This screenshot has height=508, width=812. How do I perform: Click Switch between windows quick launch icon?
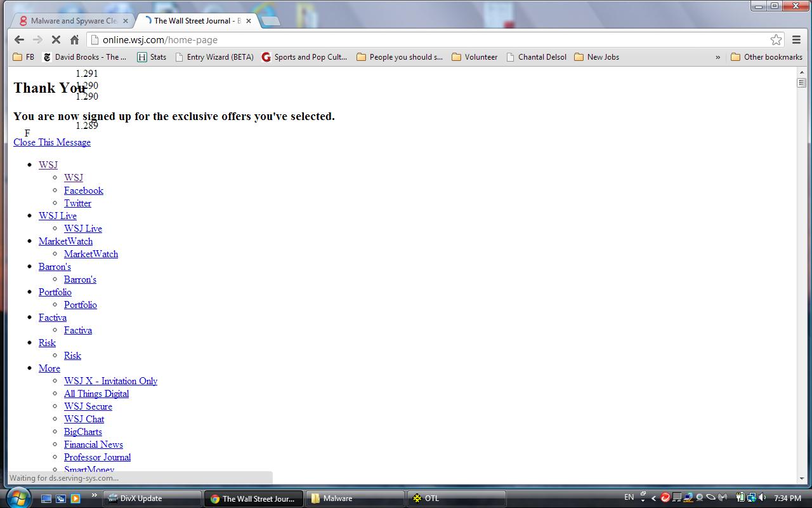point(61,498)
